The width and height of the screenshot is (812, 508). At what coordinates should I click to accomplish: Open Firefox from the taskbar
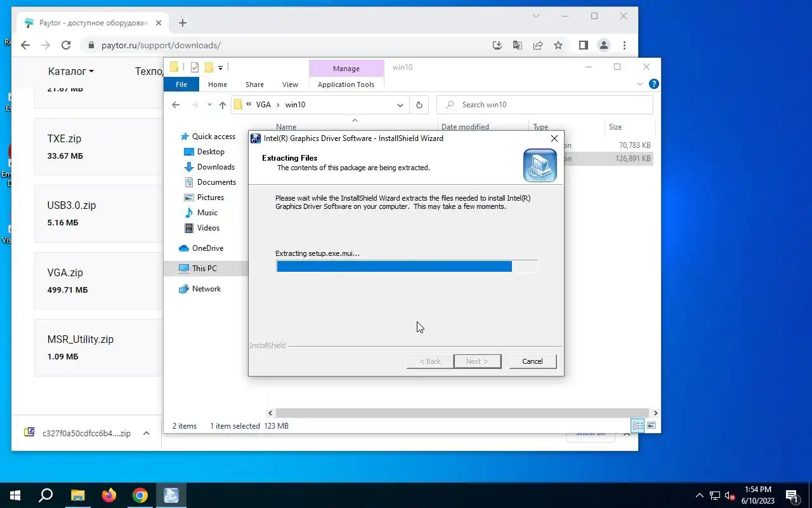109,495
